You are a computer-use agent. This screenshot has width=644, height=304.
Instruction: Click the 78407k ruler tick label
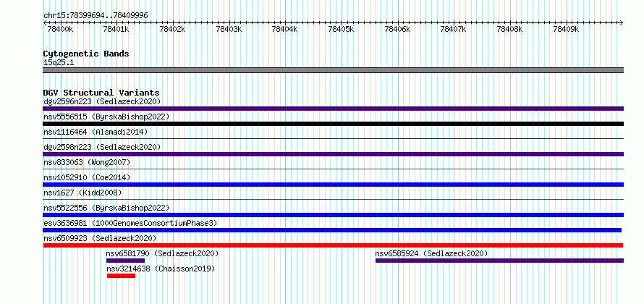coord(454,29)
